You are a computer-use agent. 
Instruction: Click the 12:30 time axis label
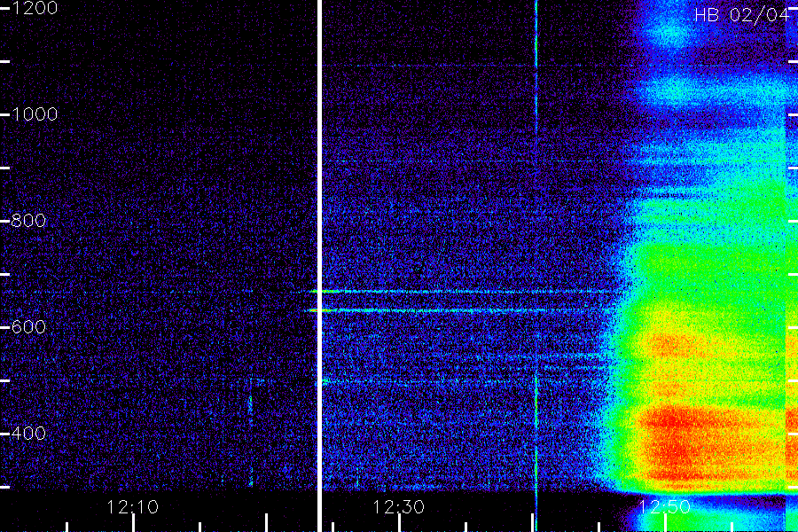click(398, 507)
